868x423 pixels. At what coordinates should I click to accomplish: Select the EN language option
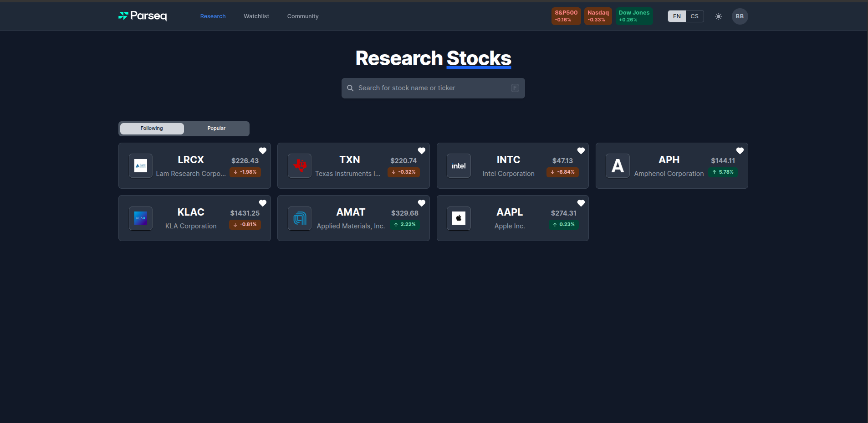point(677,16)
